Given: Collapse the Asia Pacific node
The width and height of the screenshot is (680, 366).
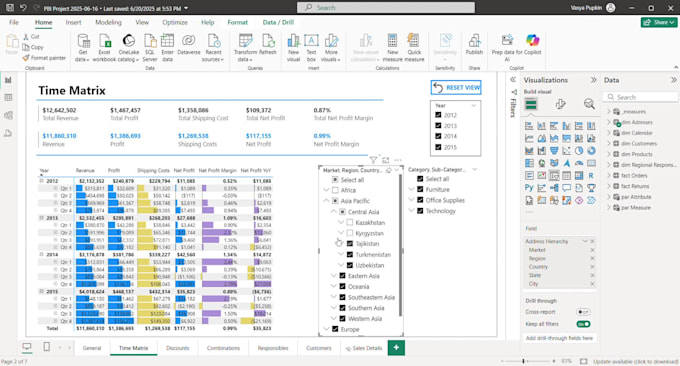Looking at the screenshot, I should [x=327, y=201].
